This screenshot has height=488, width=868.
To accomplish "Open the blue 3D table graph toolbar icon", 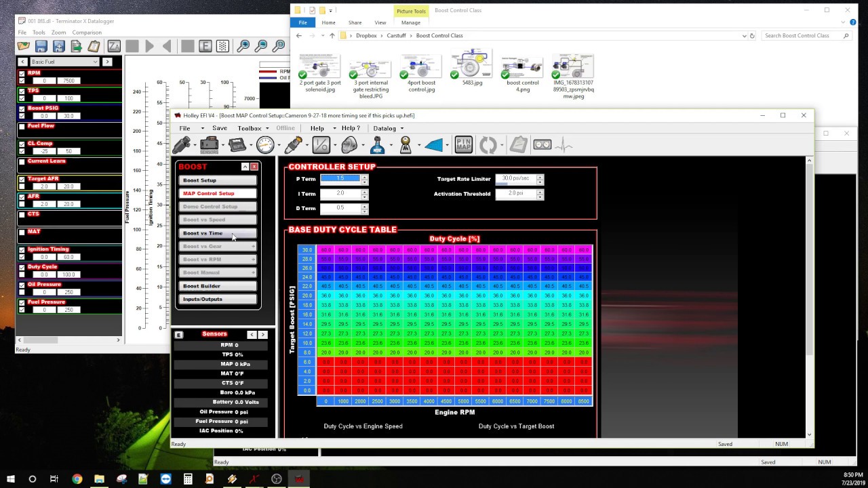I will pyautogui.click(x=434, y=144).
